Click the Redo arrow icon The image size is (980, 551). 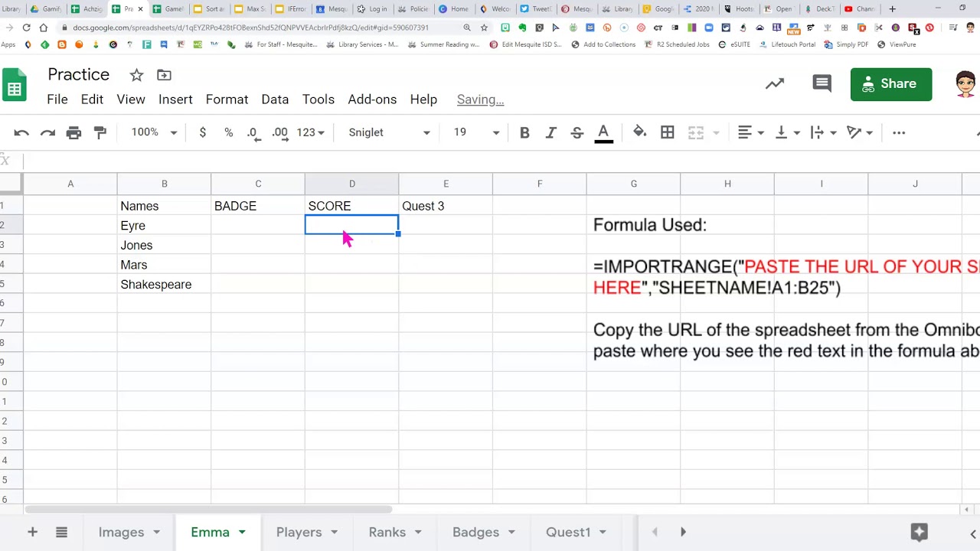pyautogui.click(x=47, y=132)
